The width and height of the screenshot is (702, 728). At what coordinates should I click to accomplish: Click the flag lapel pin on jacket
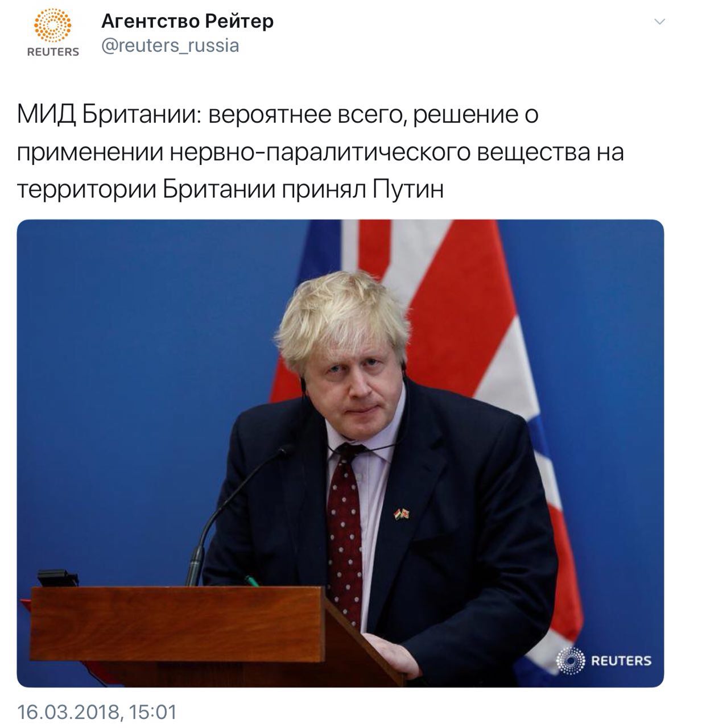click(x=403, y=514)
